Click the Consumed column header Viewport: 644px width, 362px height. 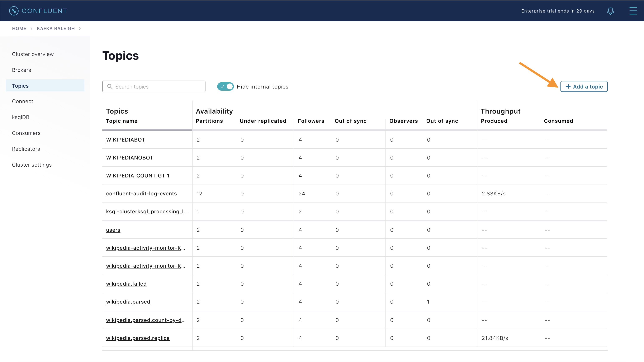click(x=559, y=121)
